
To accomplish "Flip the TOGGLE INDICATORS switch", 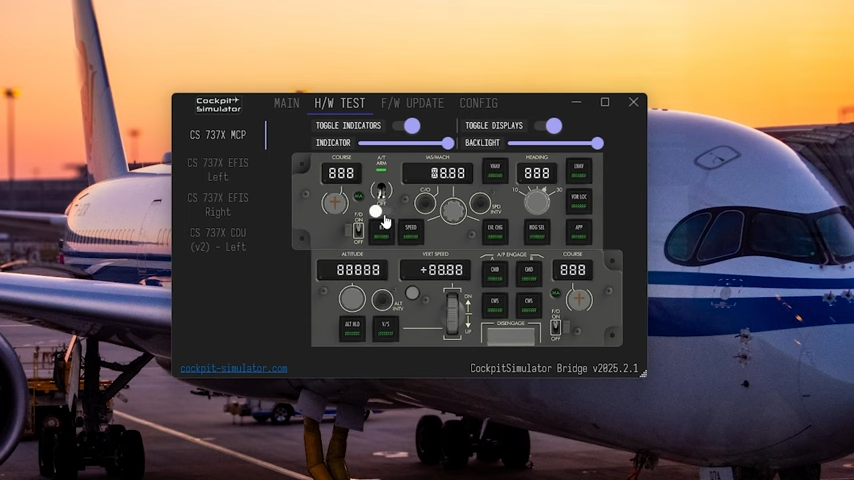I will pos(406,126).
